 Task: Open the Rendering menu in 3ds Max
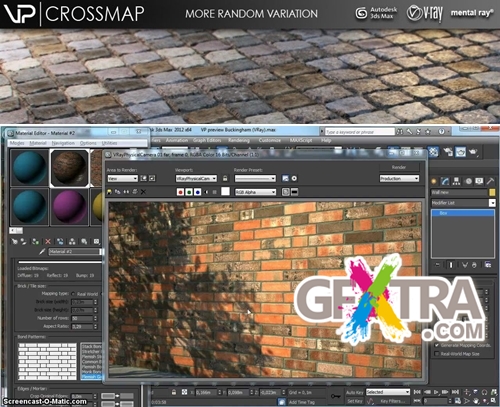click(x=239, y=140)
